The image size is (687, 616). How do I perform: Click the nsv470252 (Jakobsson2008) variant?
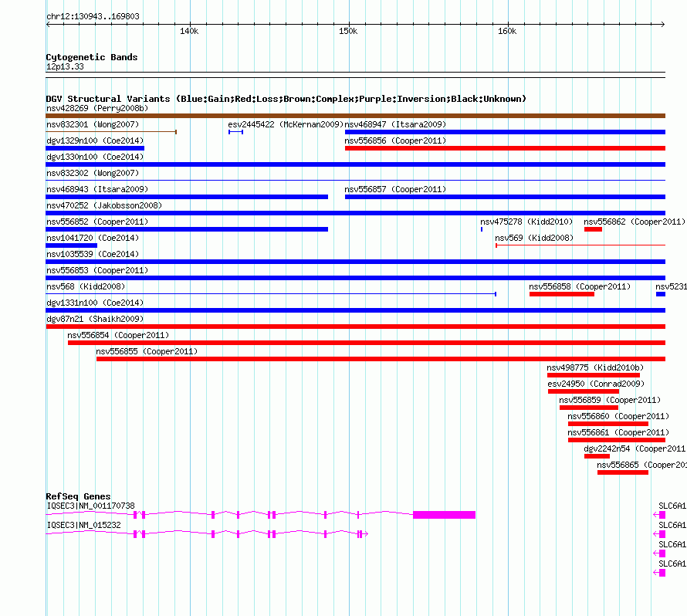coord(355,213)
